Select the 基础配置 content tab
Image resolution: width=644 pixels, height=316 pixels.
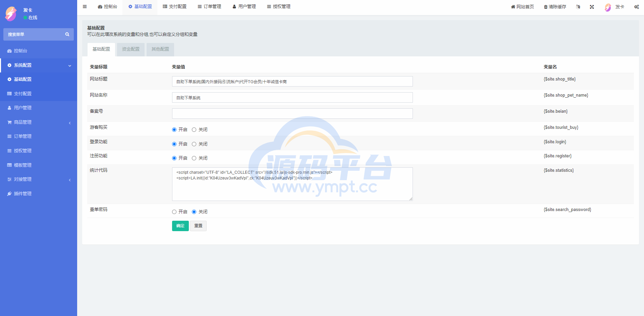tap(101, 49)
